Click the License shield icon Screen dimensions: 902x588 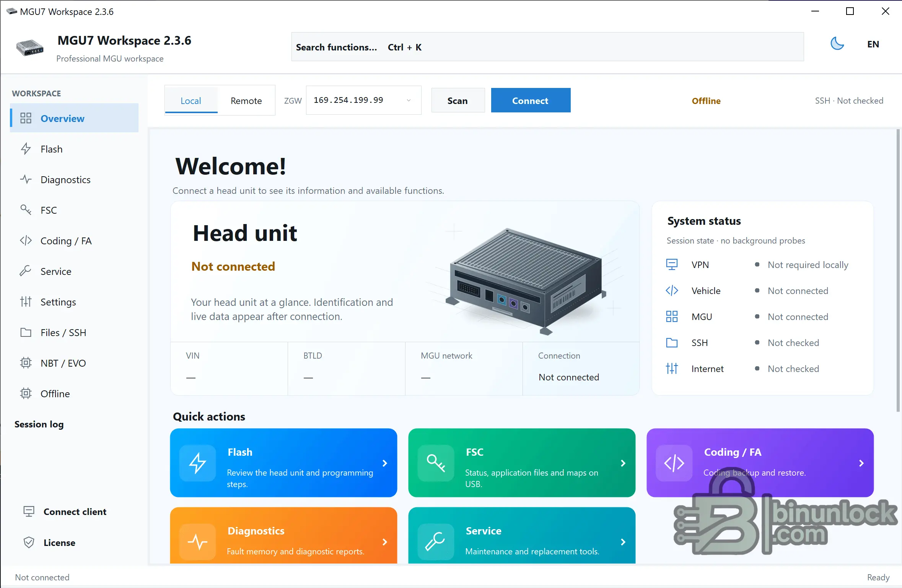coord(29,543)
